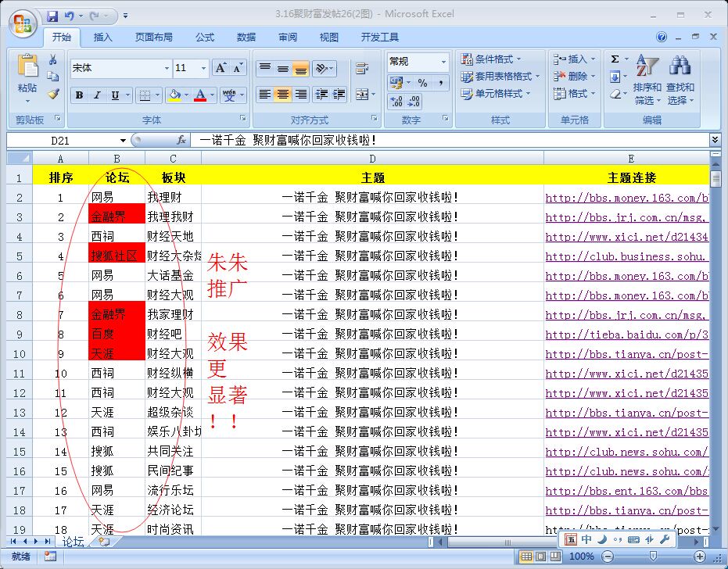This screenshot has height=569, width=728.
Task: Switch to 视图 ribbon tab
Action: pyautogui.click(x=328, y=38)
